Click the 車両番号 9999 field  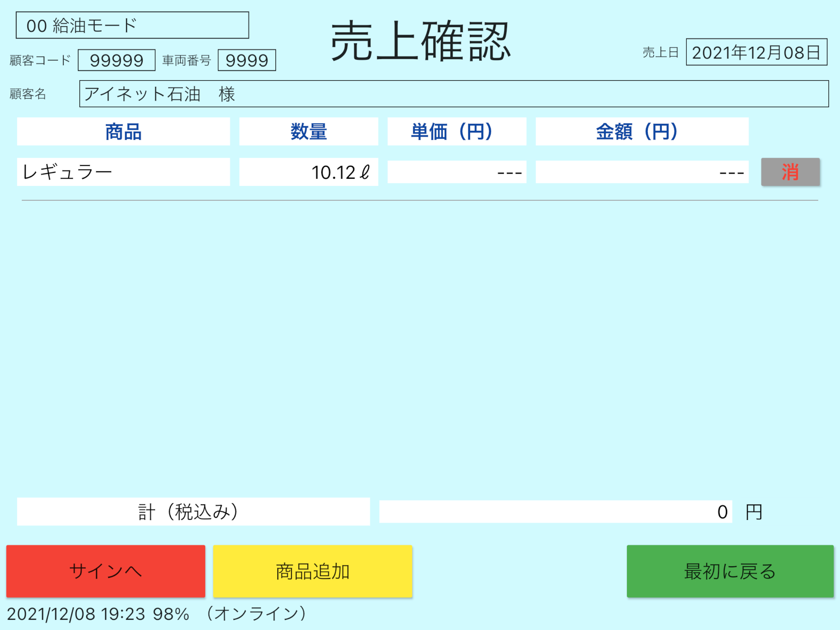[247, 60]
